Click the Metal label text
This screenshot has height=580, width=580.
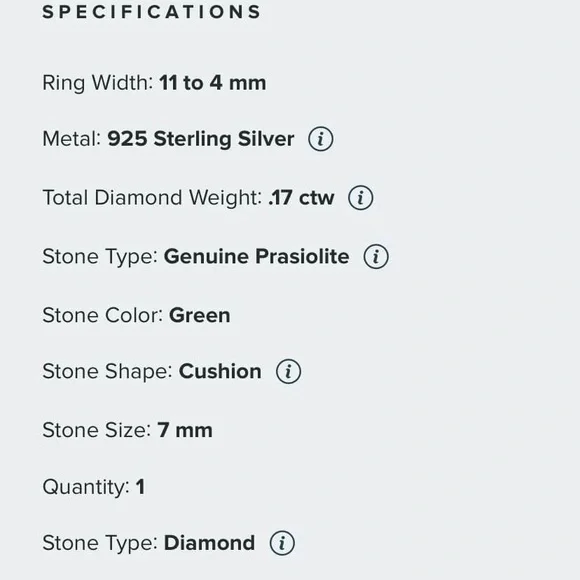coord(72,139)
